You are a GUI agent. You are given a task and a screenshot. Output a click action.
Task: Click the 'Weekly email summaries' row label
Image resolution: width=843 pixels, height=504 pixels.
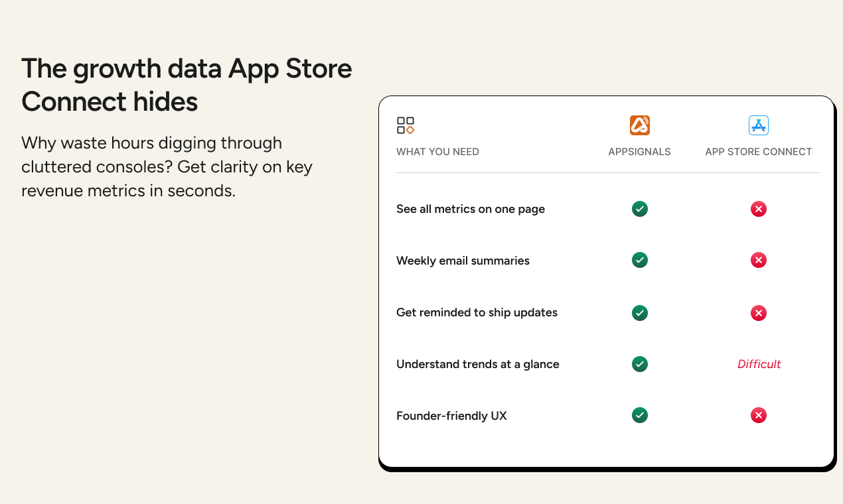pyautogui.click(x=463, y=261)
